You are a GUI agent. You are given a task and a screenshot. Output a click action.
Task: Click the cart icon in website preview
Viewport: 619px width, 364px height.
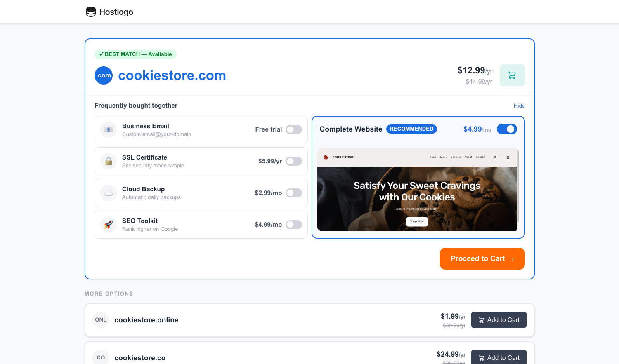tap(508, 157)
